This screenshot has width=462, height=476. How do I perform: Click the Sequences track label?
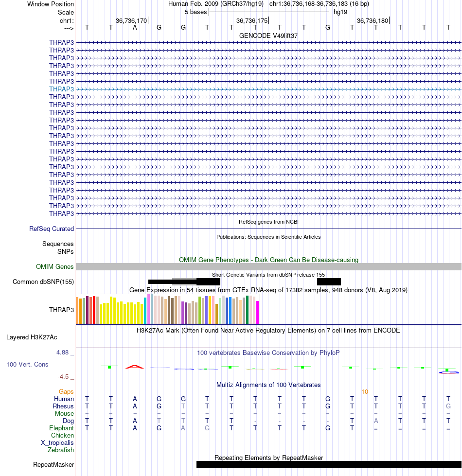click(x=58, y=244)
